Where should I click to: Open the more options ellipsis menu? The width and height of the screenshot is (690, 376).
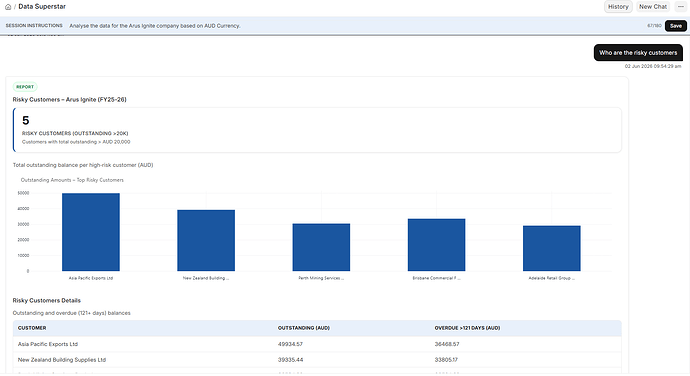click(681, 7)
